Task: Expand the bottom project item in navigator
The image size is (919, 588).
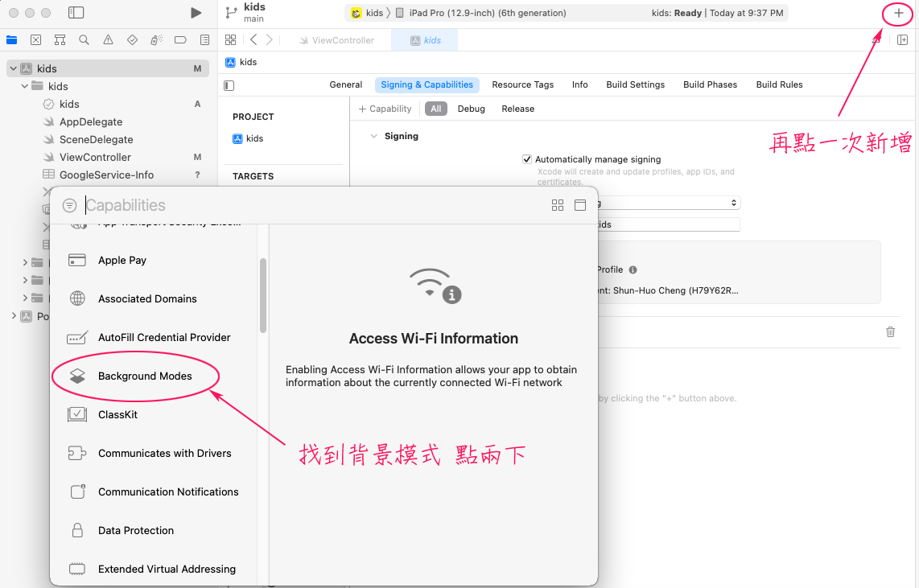Action: [14, 316]
